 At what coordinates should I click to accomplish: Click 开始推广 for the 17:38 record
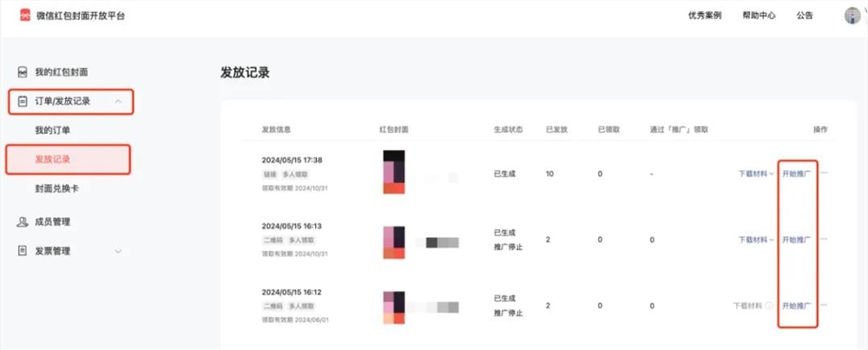pyautogui.click(x=796, y=174)
